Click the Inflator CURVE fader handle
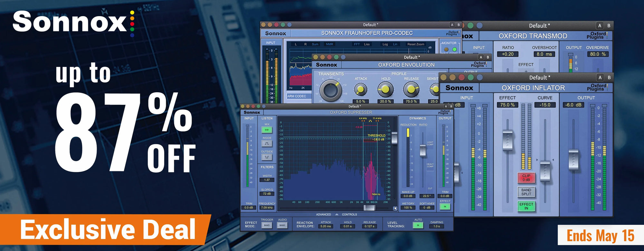 [x=545, y=171]
